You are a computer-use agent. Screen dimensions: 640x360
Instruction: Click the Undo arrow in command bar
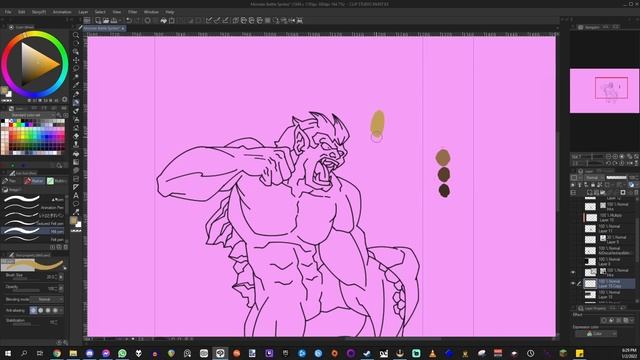click(129, 20)
